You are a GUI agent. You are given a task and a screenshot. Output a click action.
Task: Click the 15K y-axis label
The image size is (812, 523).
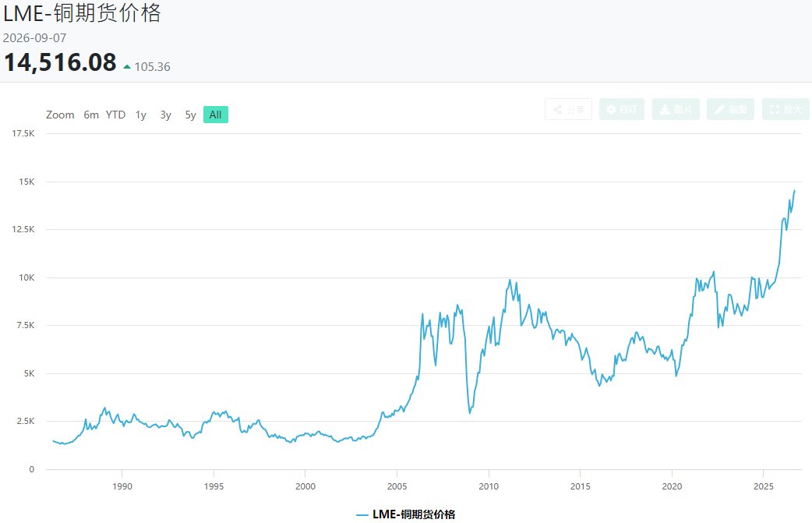26,182
